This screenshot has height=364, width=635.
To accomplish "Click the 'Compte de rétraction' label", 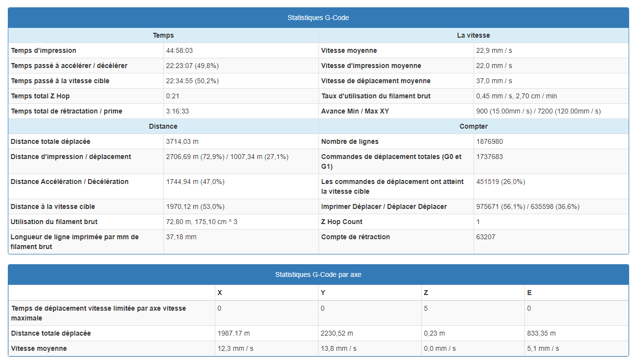I will point(356,237).
